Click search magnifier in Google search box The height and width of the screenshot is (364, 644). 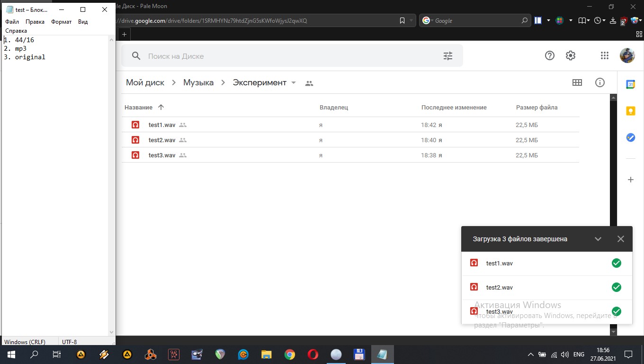pos(524,20)
